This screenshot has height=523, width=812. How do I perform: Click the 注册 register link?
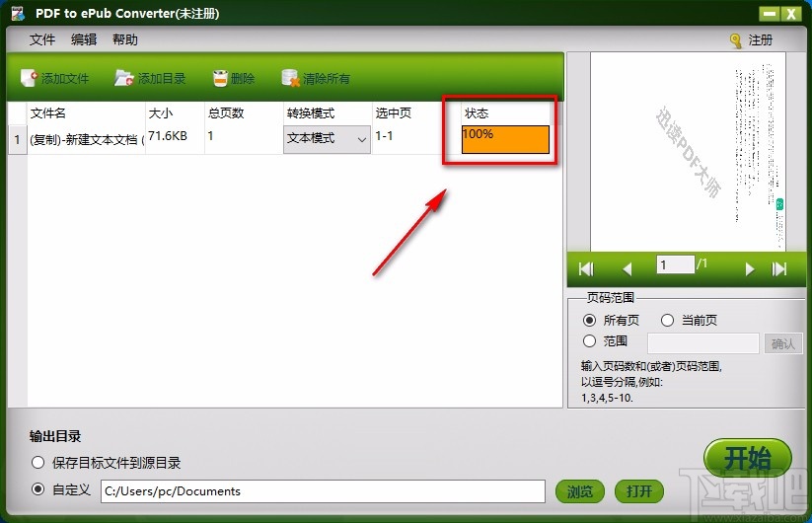pos(761,40)
